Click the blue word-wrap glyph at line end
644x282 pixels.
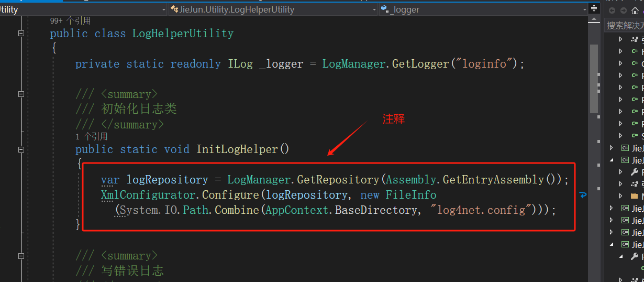pos(583,195)
